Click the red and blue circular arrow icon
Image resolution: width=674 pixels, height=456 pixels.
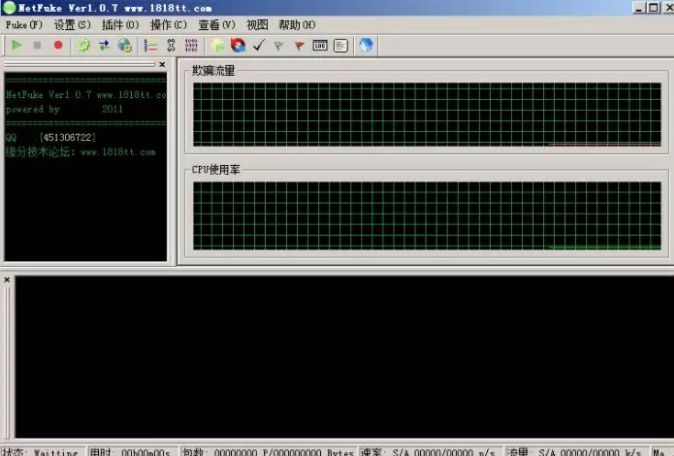coord(238,45)
